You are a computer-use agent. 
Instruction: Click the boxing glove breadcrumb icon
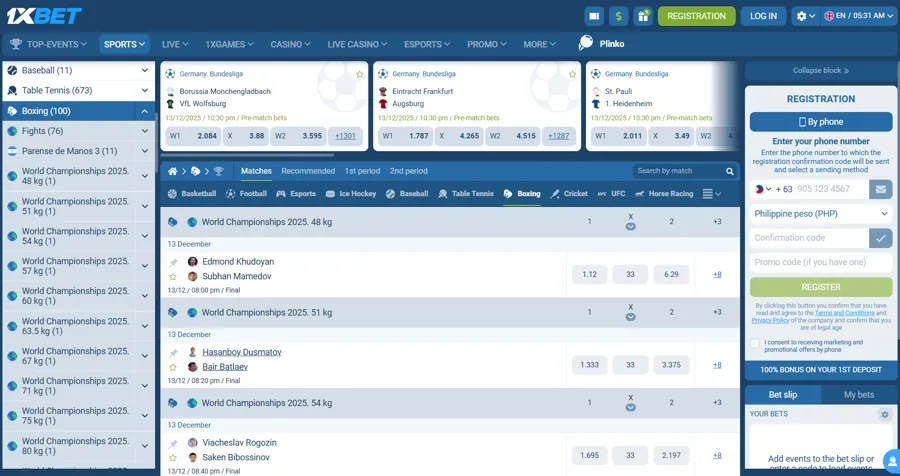[x=196, y=171]
